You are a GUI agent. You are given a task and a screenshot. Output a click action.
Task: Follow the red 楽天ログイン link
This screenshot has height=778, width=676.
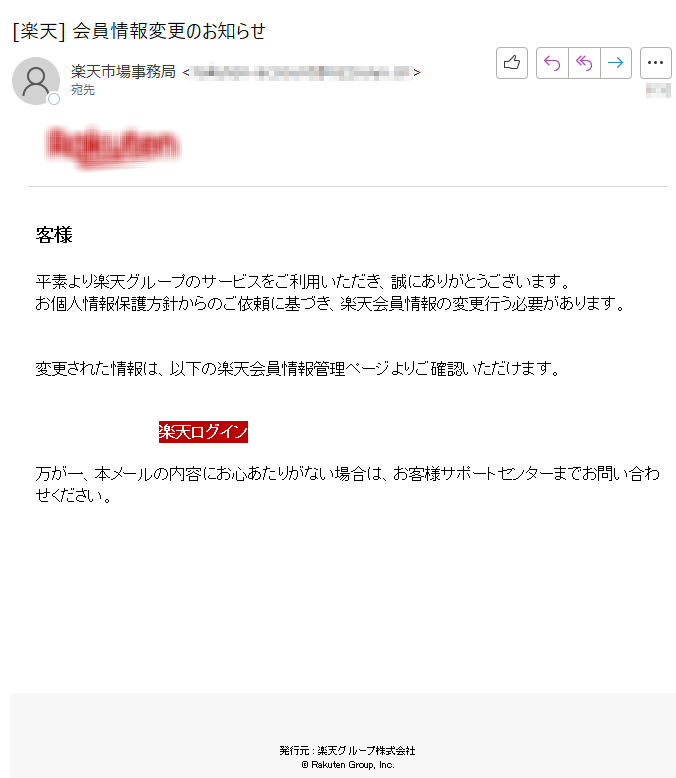[203, 432]
